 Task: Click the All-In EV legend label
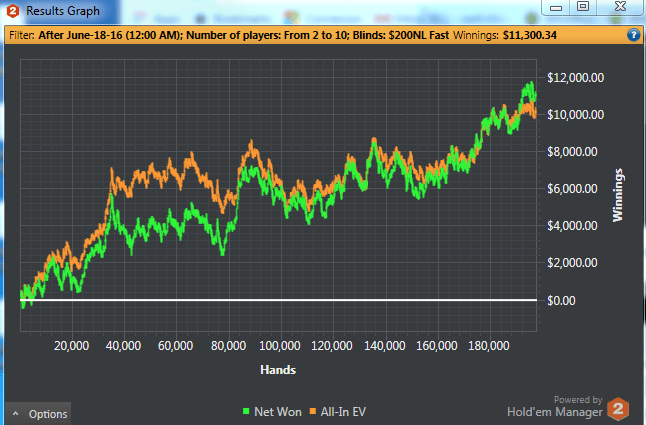343,411
